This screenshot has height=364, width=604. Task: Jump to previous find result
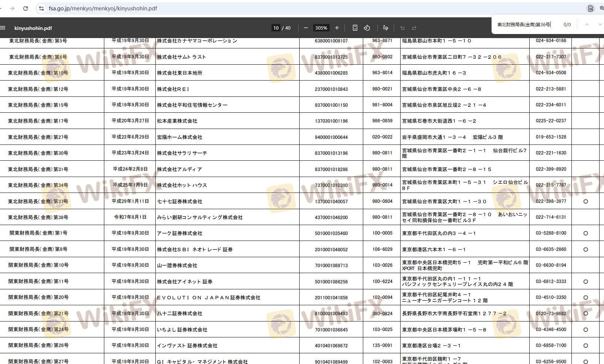pyautogui.click(x=587, y=24)
